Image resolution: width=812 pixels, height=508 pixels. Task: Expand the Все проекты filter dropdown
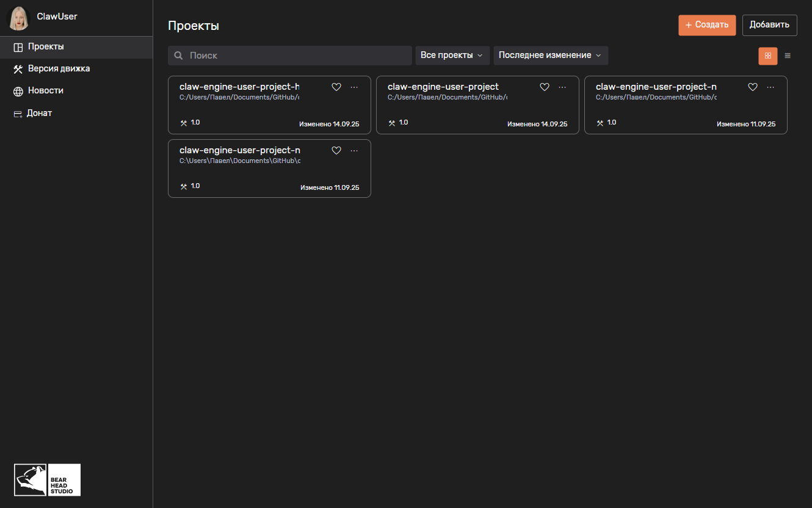coord(452,56)
